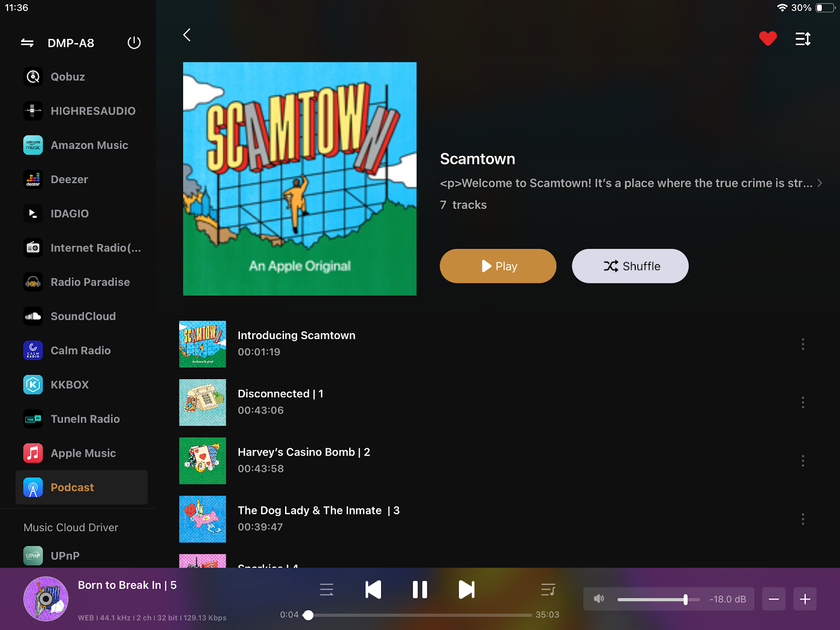Open the TuneIn Radio icon
Screen dimensions: 840x630
33,419
